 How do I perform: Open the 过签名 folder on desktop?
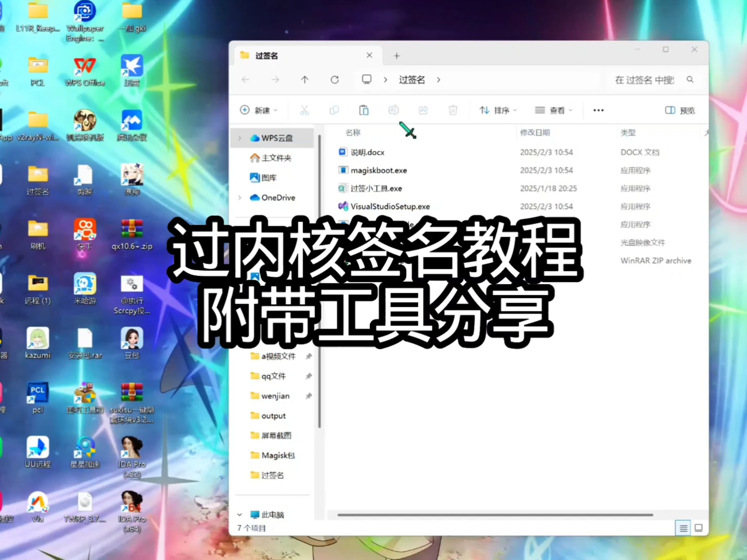click(38, 180)
